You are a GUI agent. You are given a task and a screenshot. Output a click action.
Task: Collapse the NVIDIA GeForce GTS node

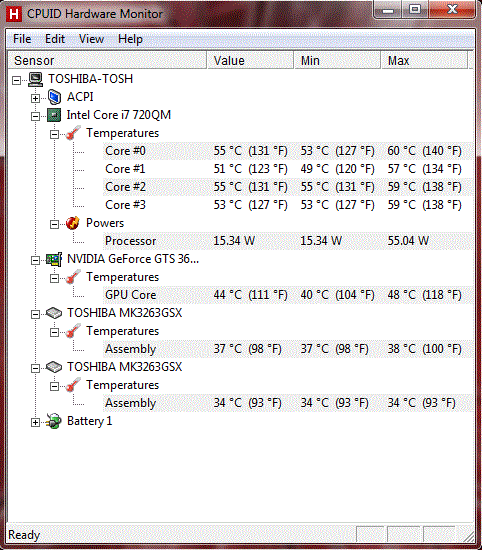pos(35,260)
